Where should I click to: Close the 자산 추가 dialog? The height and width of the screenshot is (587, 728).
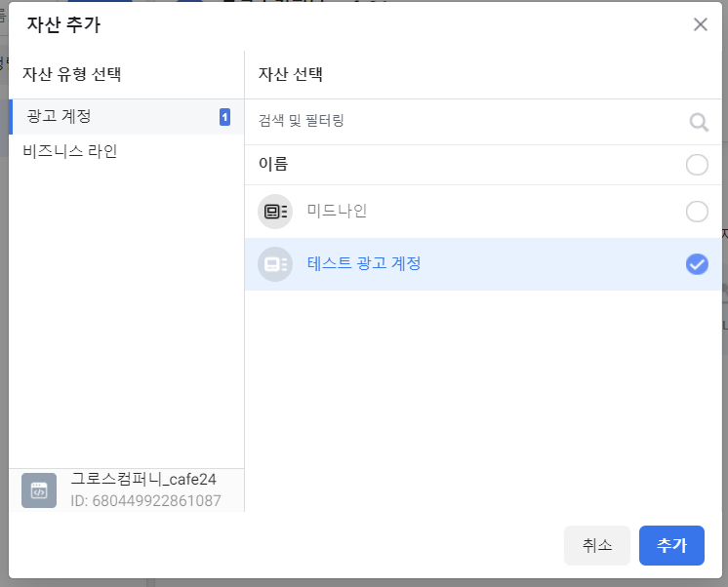(x=700, y=24)
